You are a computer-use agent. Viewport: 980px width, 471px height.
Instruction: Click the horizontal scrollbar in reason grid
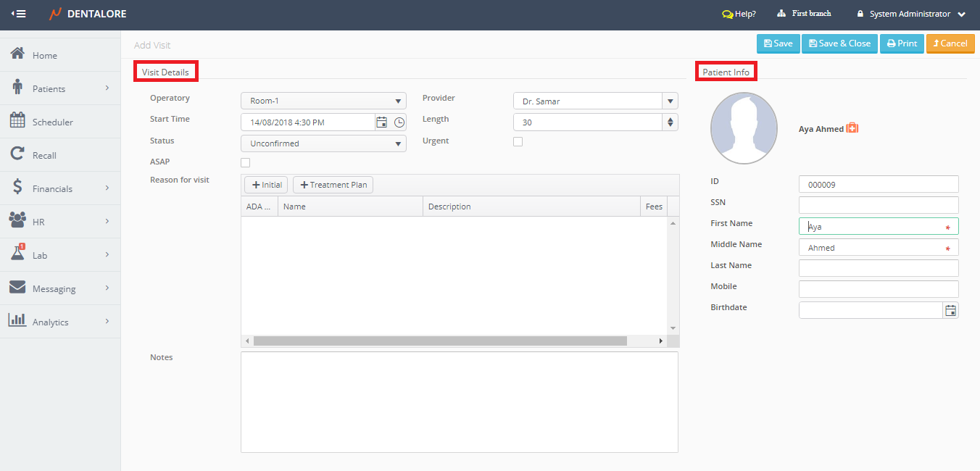tap(440, 341)
